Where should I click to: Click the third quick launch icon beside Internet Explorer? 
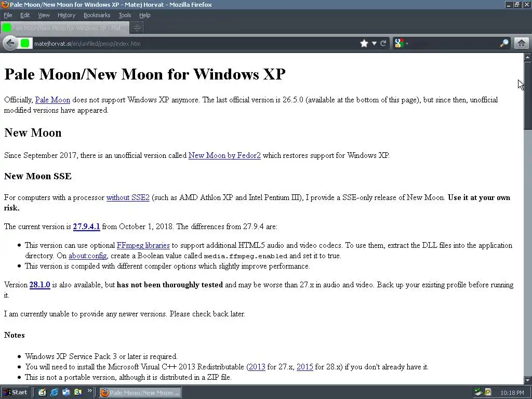[66, 392]
